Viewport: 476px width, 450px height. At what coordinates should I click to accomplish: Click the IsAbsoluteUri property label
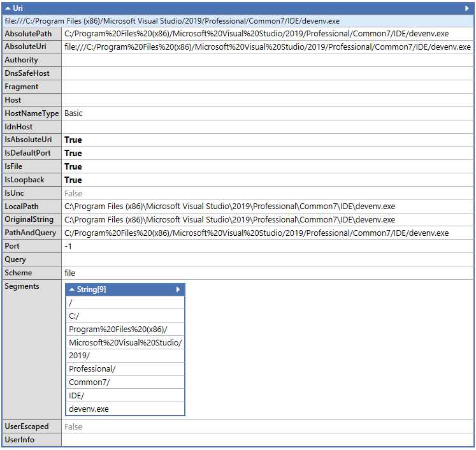point(28,140)
